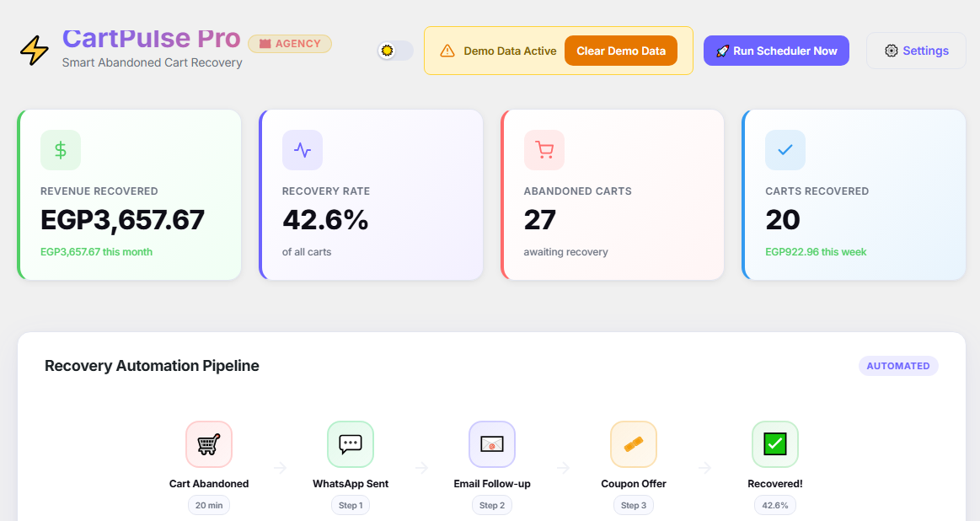Image resolution: width=980 pixels, height=521 pixels.
Task: Select the Email Follow-up envelope icon
Action: [x=492, y=444]
